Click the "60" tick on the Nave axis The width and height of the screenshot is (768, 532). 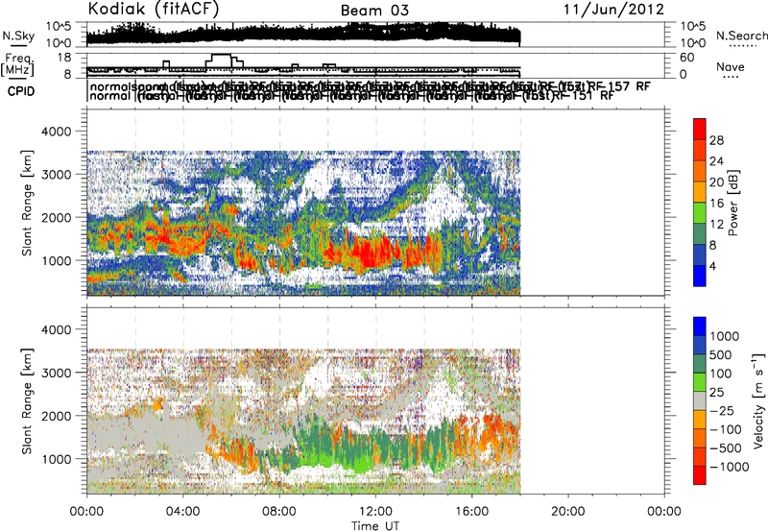click(687, 58)
